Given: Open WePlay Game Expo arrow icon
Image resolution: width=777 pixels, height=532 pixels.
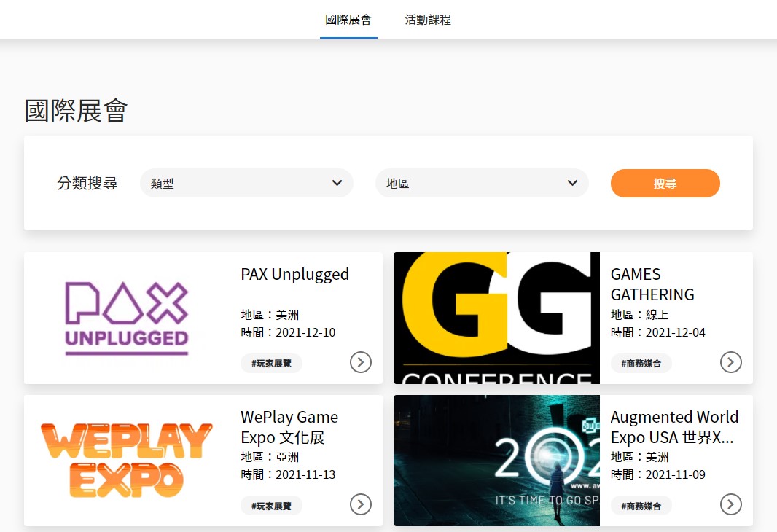Looking at the screenshot, I should (x=361, y=504).
